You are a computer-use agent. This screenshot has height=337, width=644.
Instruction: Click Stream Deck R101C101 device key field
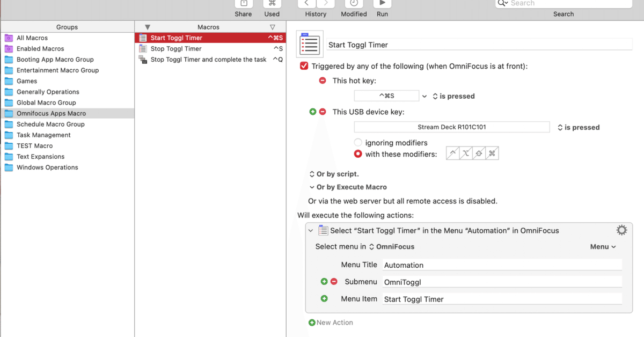click(452, 127)
